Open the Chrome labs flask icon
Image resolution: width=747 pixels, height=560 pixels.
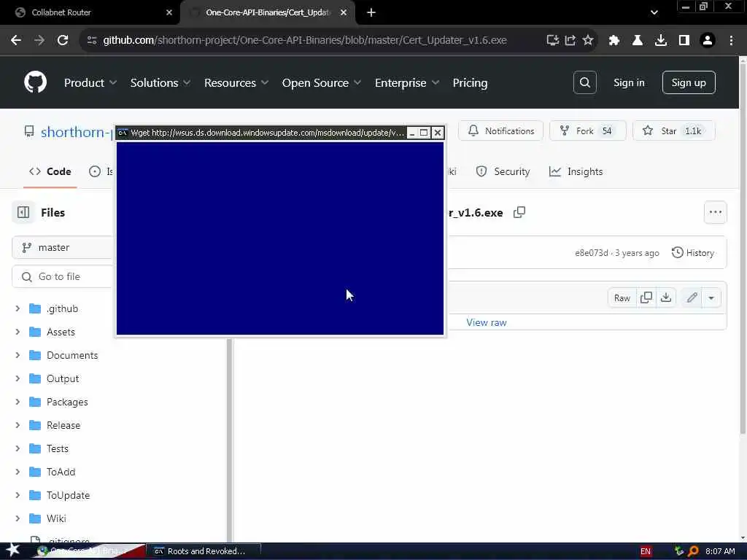coord(637,41)
